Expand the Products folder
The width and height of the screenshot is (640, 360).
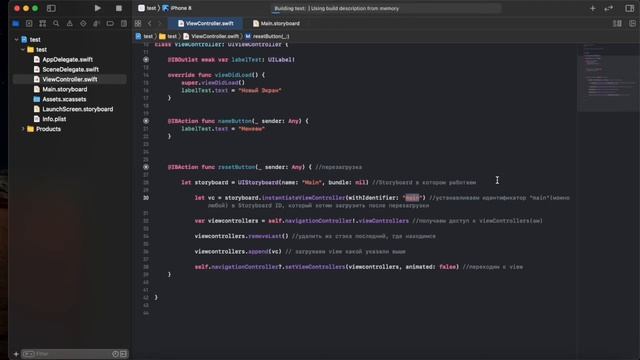click(23, 129)
